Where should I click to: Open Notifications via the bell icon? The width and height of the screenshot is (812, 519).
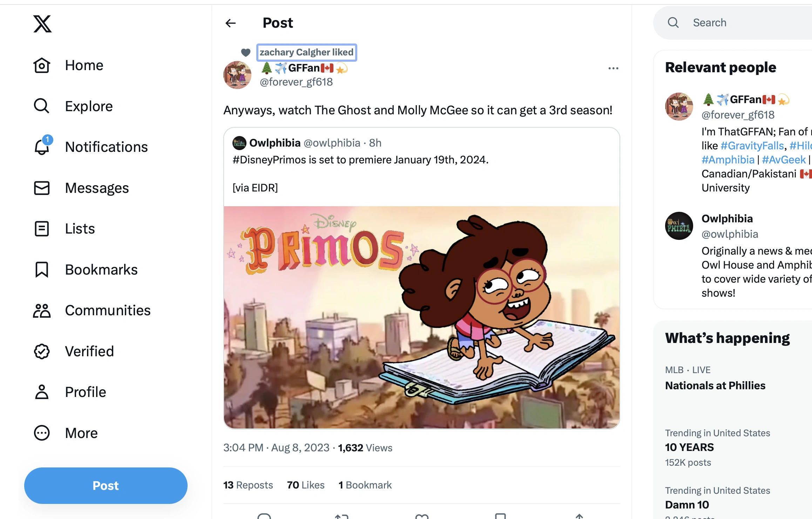[42, 147]
